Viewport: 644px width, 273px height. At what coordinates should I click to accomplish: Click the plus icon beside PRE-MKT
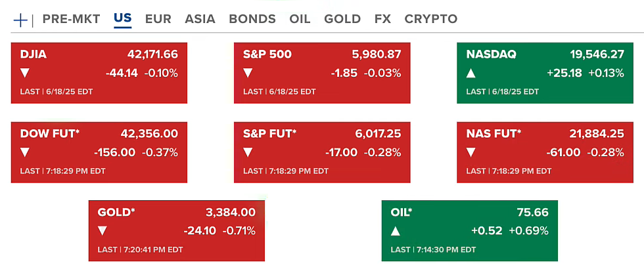click(20, 20)
